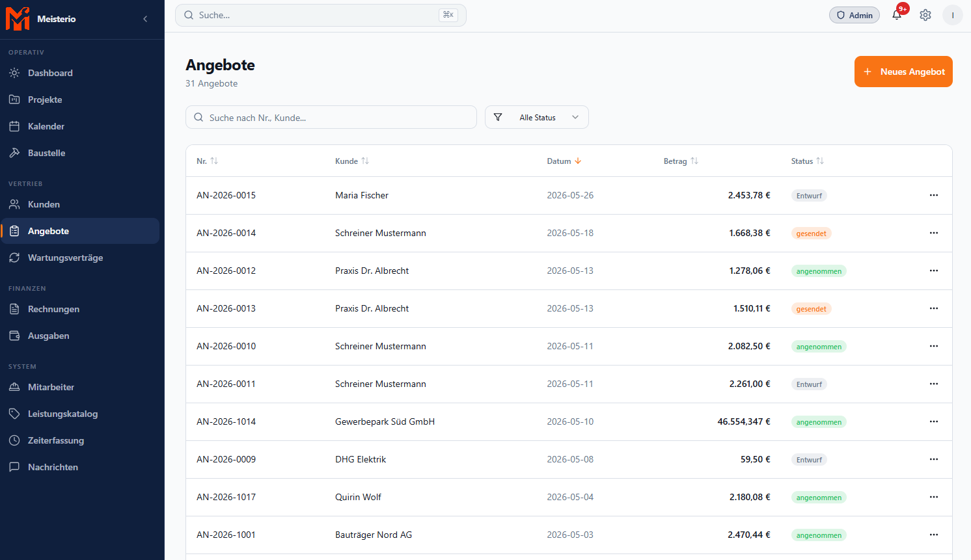The height and width of the screenshot is (560, 971).
Task: Click the Angebote clipboard icon
Action: point(14,231)
